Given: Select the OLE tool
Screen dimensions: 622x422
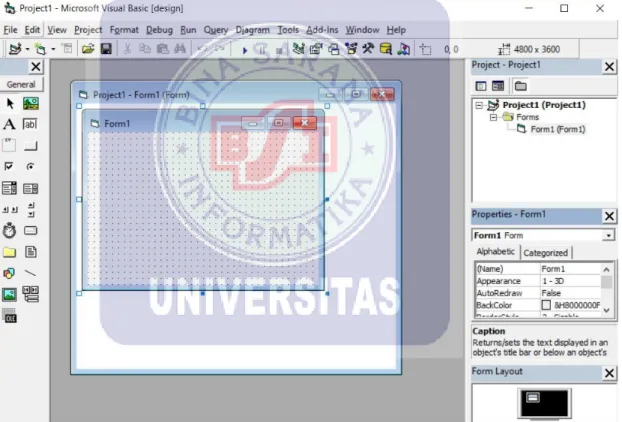Looking at the screenshot, I should coord(10,316).
